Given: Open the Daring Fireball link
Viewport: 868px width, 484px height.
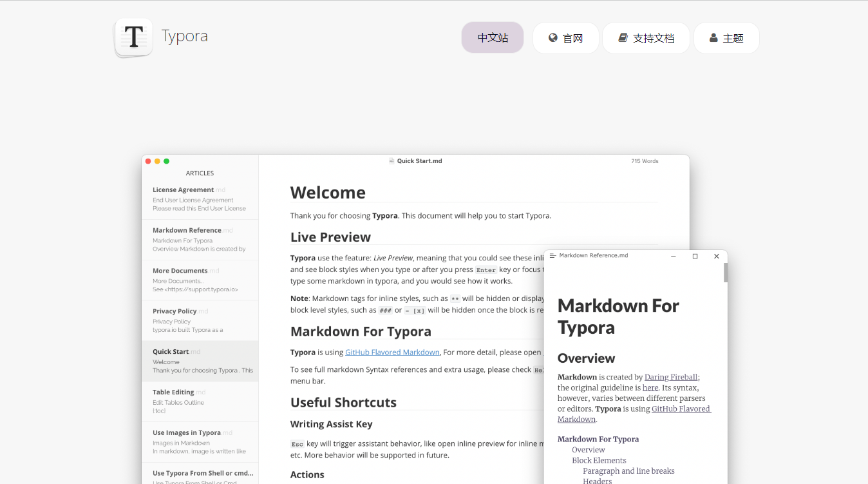Looking at the screenshot, I should pos(671,377).
